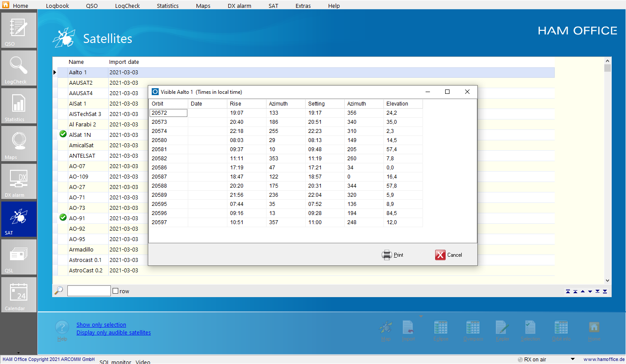Open DX alarm from the sidebar
Screen dimensions: 626x364
point(19,181)
